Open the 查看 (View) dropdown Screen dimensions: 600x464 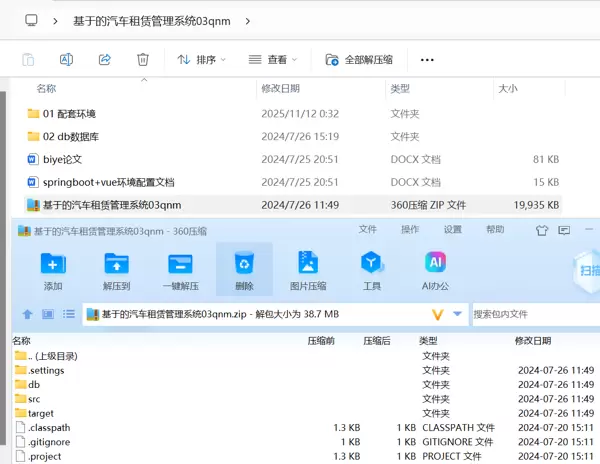tap(273, 60)
